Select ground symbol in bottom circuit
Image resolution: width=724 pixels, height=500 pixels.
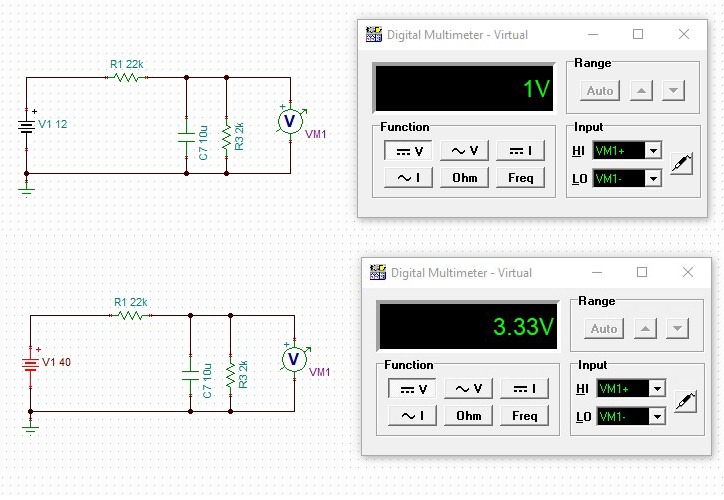(30, 428)
